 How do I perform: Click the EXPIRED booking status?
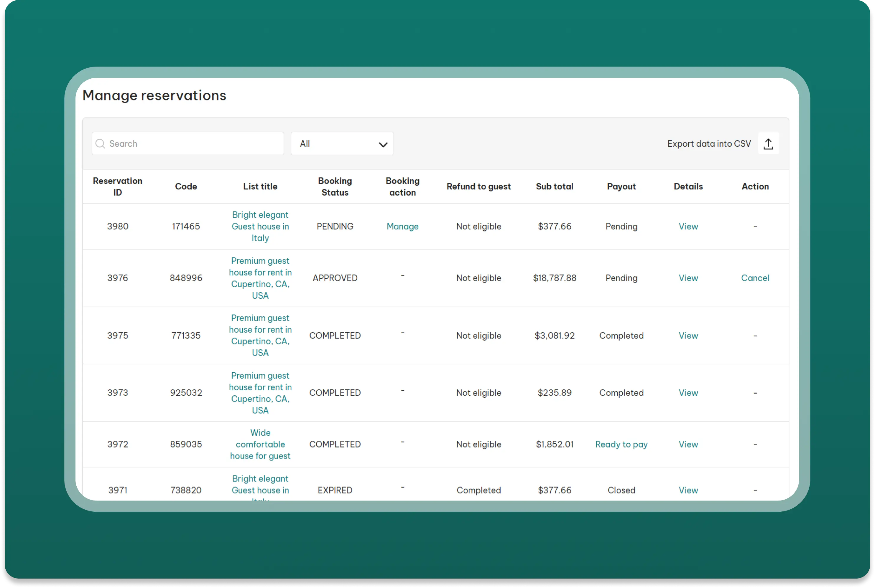(x=335, y=490)
